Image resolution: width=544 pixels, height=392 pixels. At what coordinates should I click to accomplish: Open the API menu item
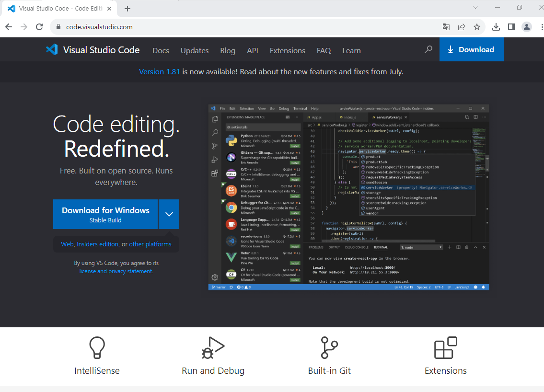pyautogui.click(x=253, y=51)
